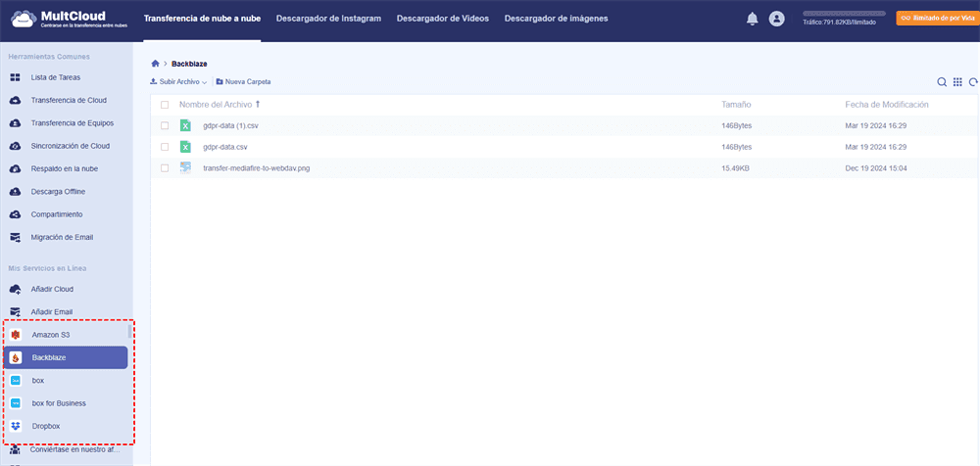Sort by Nombre del Archivo

click(x=220, y=105)
